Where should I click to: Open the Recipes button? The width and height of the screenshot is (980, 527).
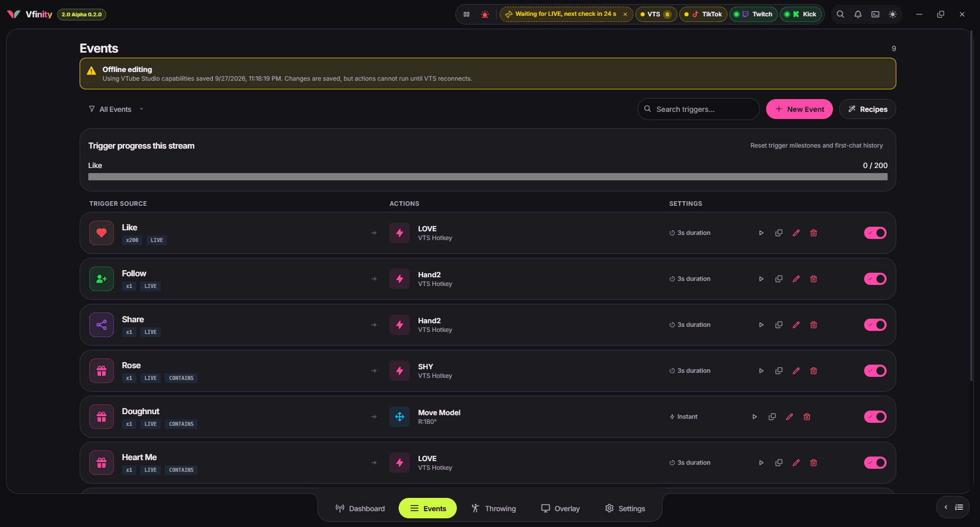coord(867,109)
